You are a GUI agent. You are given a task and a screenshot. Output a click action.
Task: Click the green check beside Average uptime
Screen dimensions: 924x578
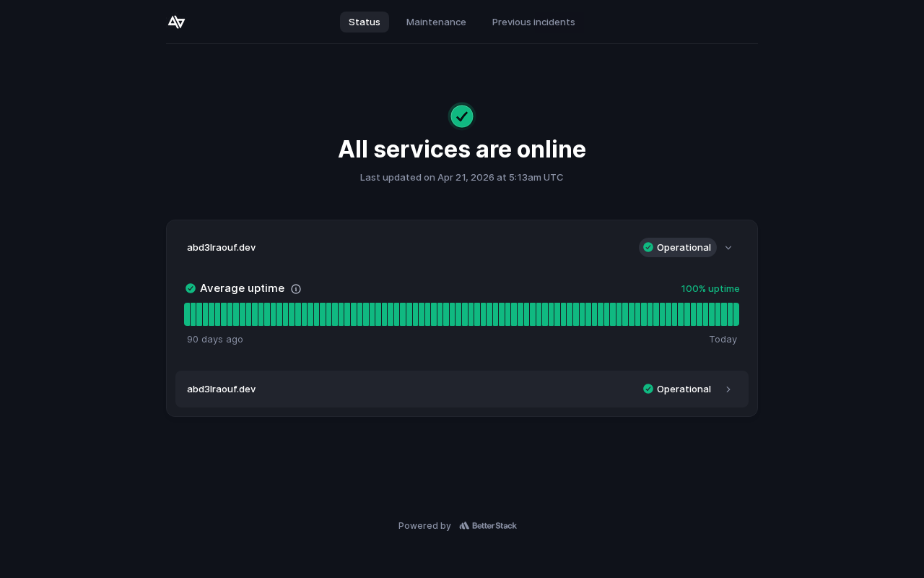click(x=191, y=288)
